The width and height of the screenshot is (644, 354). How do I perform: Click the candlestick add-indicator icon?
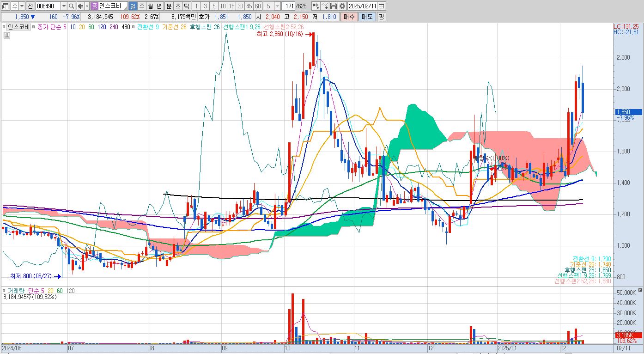316,6
